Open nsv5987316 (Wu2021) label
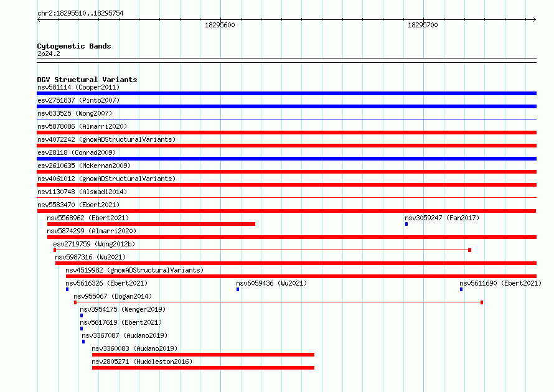554x392 pixels. [x=90, y=257]
